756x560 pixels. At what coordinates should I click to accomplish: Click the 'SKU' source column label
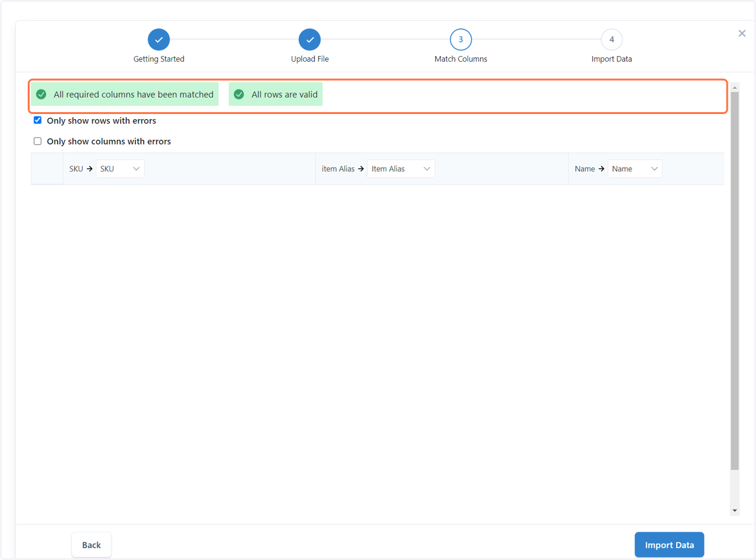76,169
